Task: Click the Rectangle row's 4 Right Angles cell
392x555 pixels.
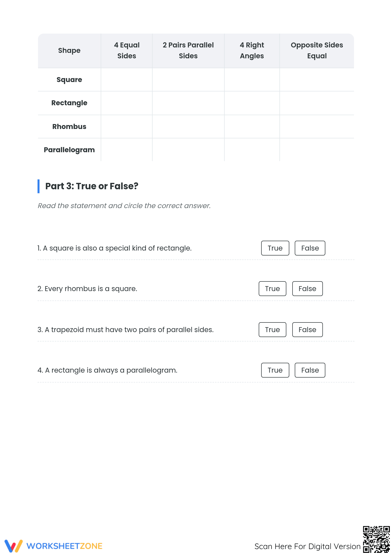Action: [x=252, y=103]
